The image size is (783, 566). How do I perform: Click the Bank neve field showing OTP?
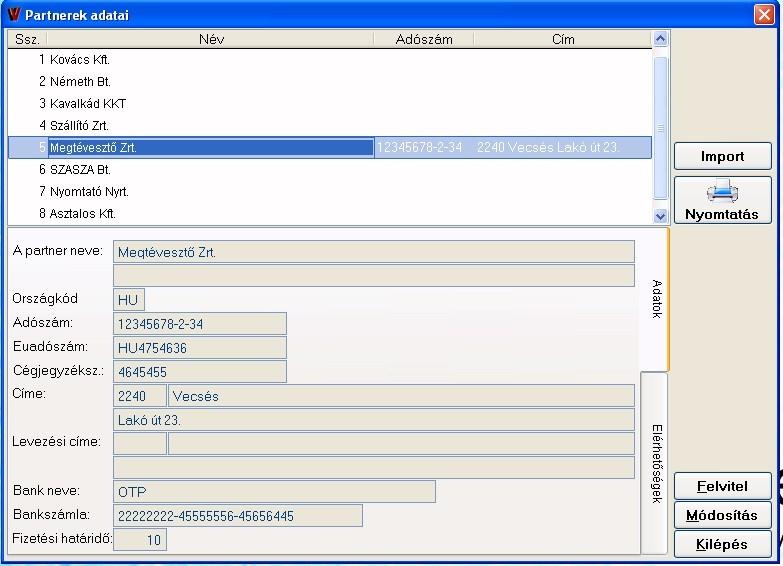point(275,492)
